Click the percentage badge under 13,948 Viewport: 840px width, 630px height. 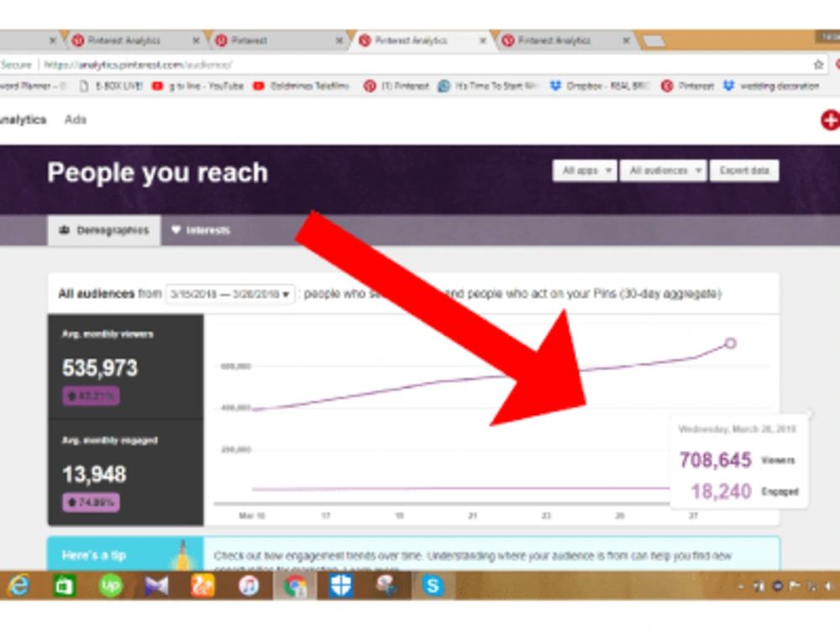[91, 502]
